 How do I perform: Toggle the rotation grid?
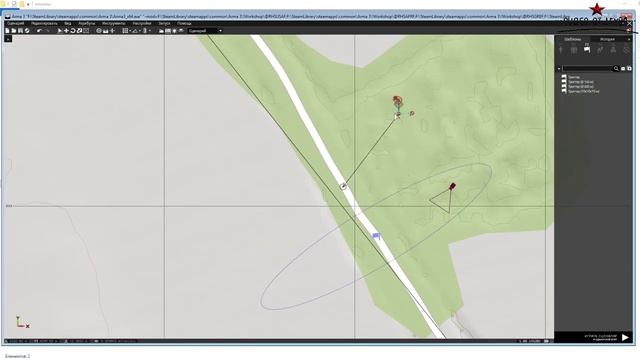[135, 31]
